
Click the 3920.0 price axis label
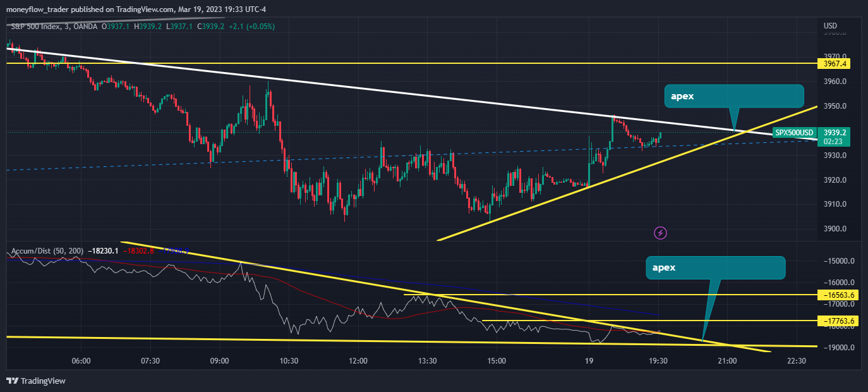coord(835,180)
